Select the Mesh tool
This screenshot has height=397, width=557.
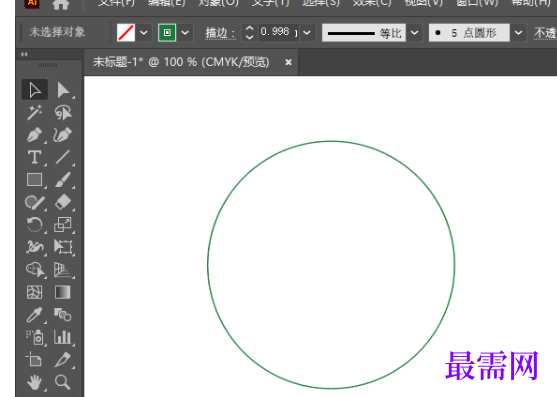pyautogui.click(x=34, y=292)
